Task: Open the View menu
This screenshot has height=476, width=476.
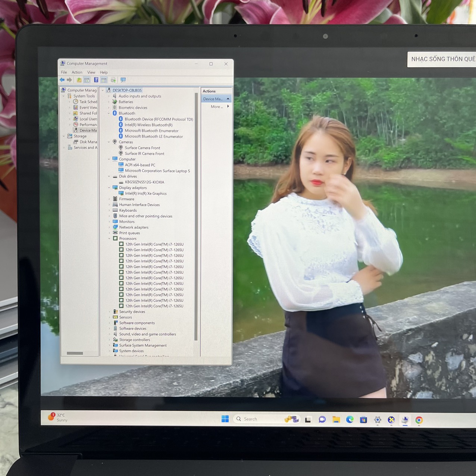Action: coord(91,72)
